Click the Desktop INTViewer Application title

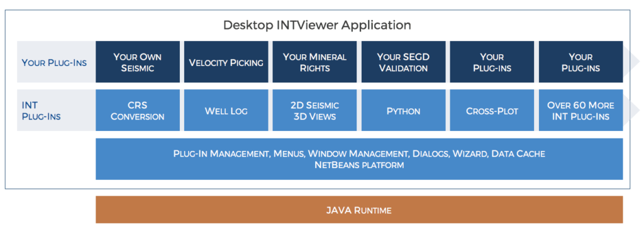tap(317, 25)
